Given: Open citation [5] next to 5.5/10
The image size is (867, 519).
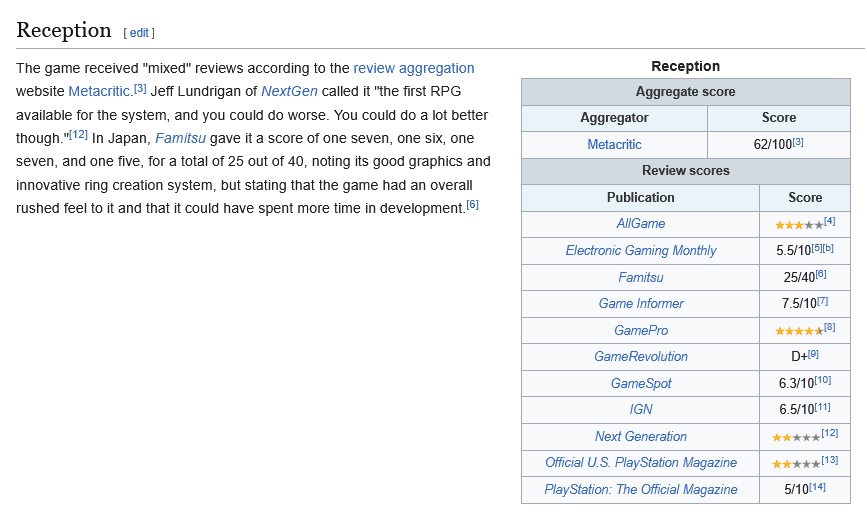Looking at the screenshot, I should pyautogui.click(x=817, y=248).
